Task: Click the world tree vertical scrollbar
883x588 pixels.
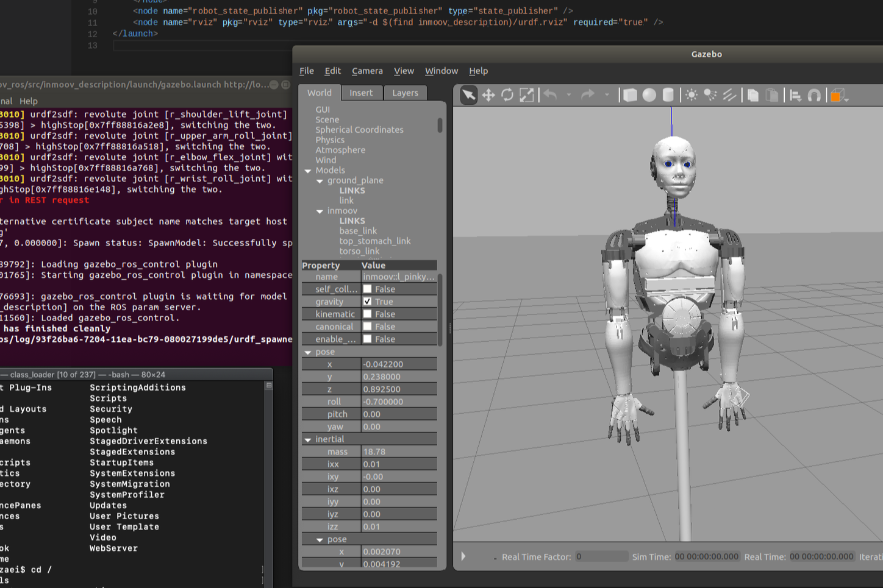Action: click(440, 125)
